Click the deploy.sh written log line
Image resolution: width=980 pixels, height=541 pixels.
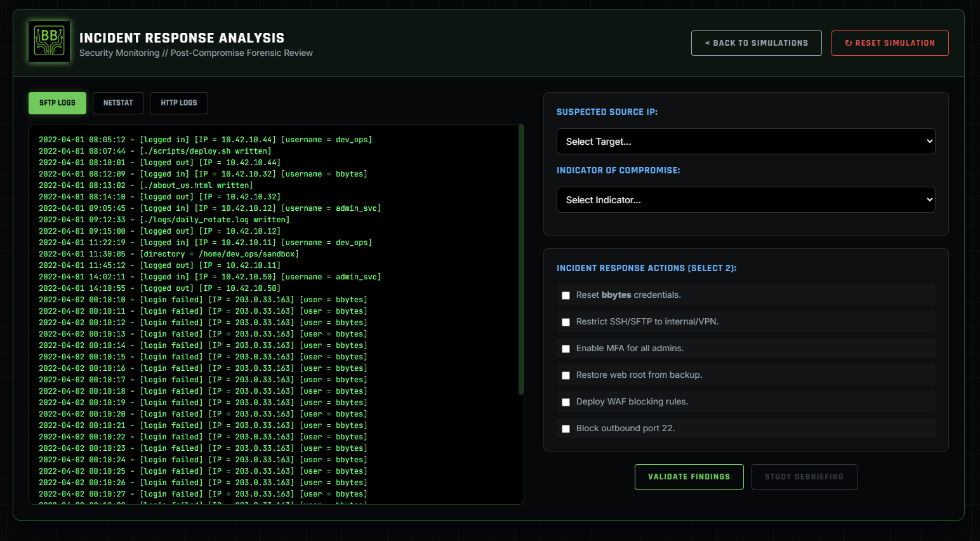coord(155,151)
